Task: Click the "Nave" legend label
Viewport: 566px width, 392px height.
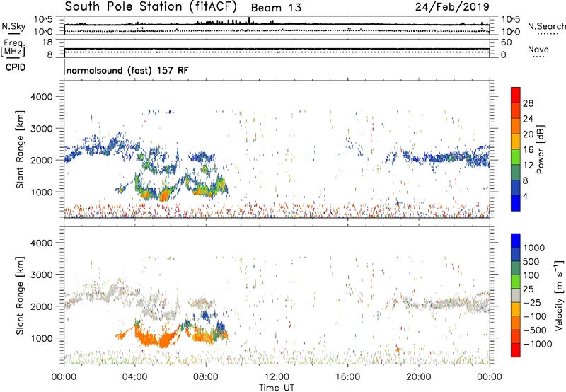Action: coord(538,49)
